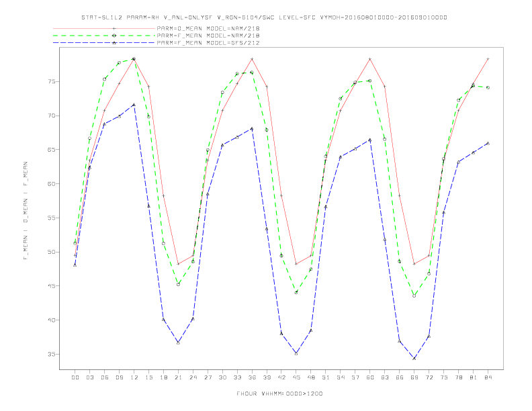
Task: Click x-axis tick label 51
Action: click(x=326, y=377)
